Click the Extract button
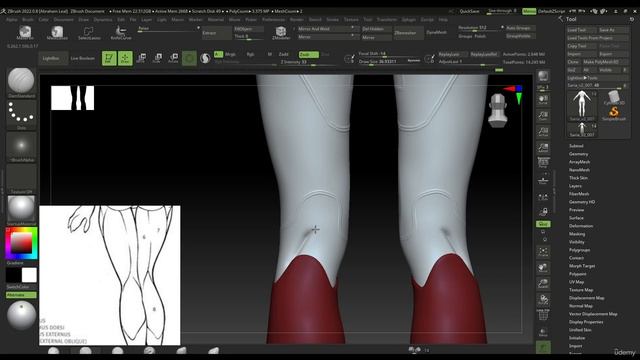Image resolution: width=640 pixels, height=360 pixels. (x=217, y=33)
